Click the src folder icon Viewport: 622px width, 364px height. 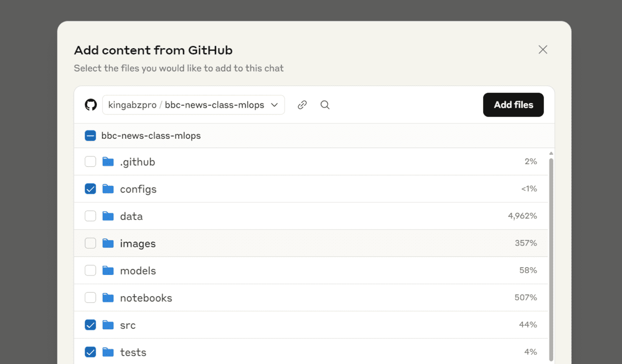[108, 325]
